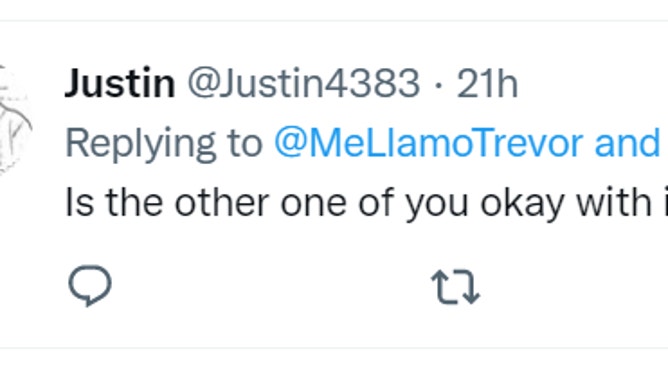Image resolution: width=668 pixels, height=376 pixels.
Task: Retweet Justin's reply using the retweet icon
Action: 455,287
